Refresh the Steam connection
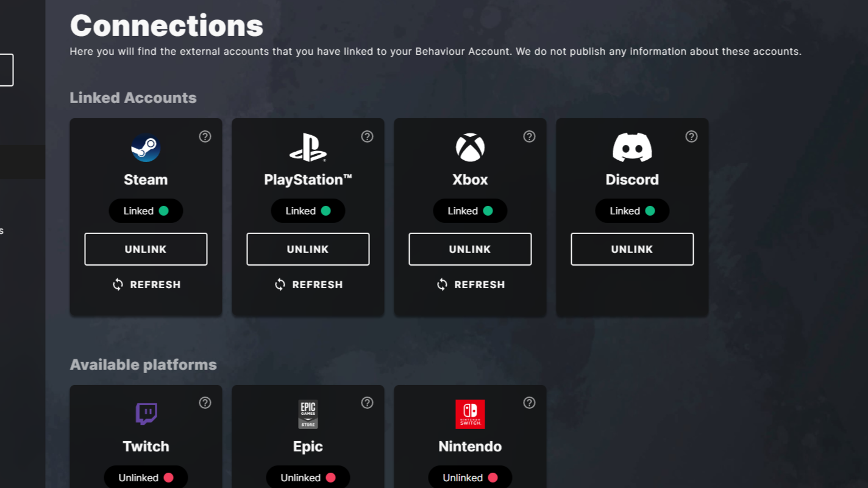The image size is (868, 488). 146,285
